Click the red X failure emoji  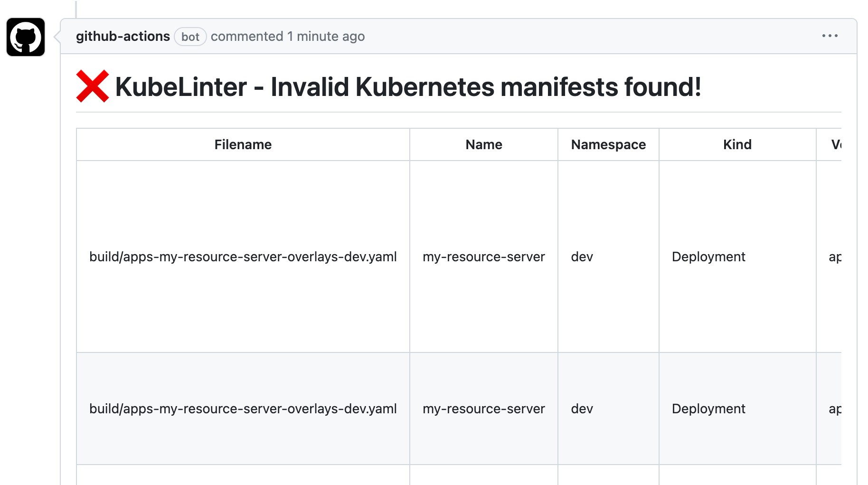(93, 86)
